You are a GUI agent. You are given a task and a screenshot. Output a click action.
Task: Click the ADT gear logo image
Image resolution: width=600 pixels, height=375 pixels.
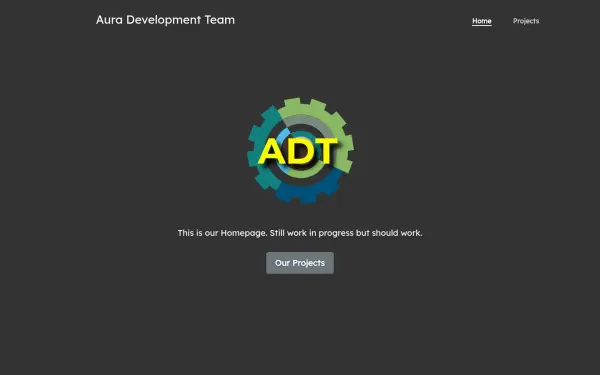coord(300,150)
